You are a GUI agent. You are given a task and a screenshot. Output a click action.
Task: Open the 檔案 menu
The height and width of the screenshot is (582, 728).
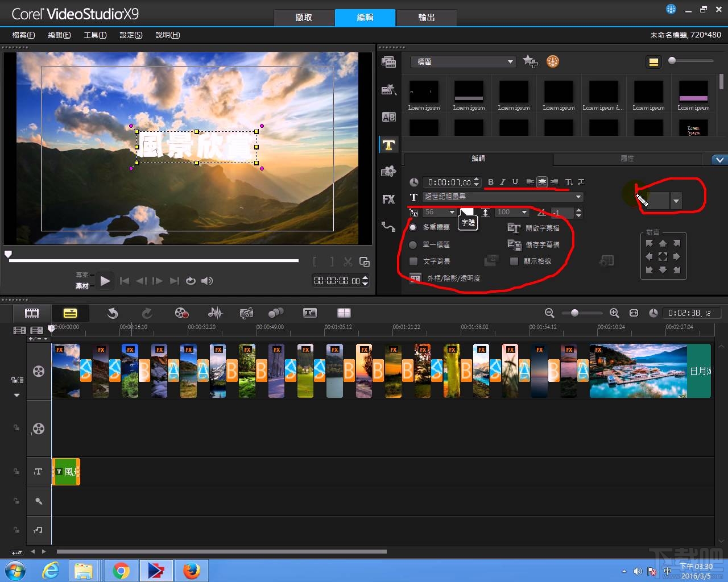click(x=23, y=35)
